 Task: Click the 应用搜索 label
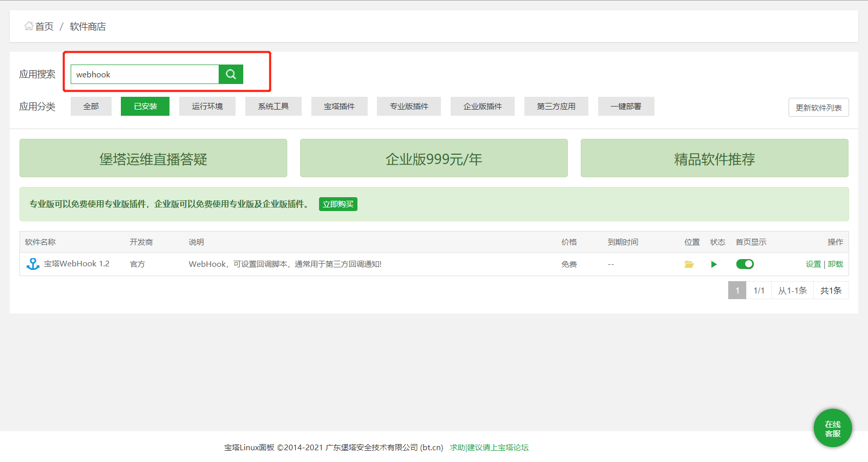37,74
